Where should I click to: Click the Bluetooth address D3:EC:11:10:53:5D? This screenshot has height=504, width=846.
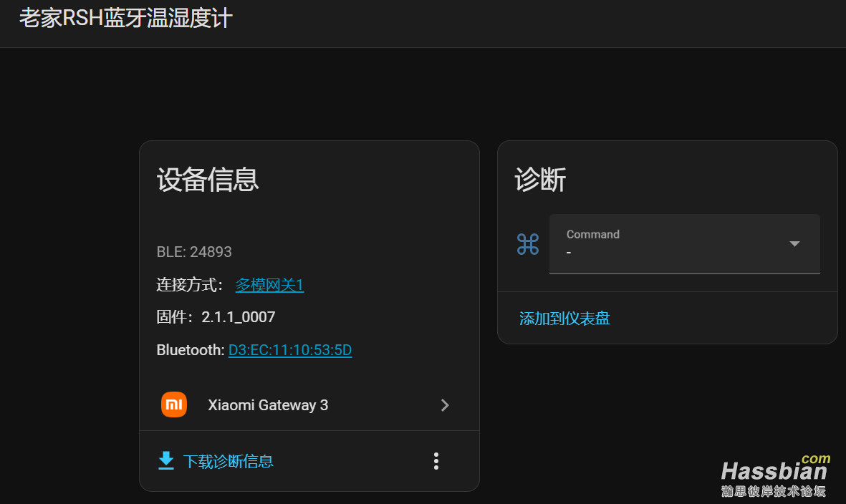(289, 349)
